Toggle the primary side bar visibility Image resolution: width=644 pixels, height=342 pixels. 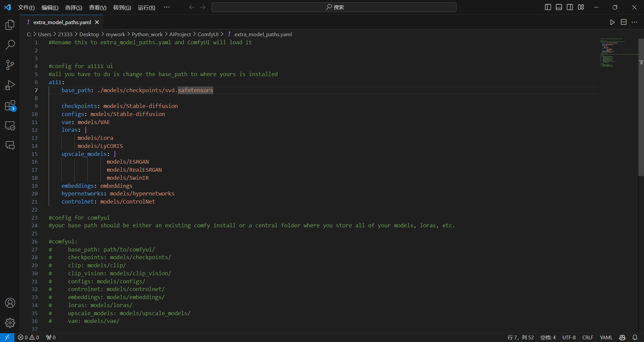point(548,7)
